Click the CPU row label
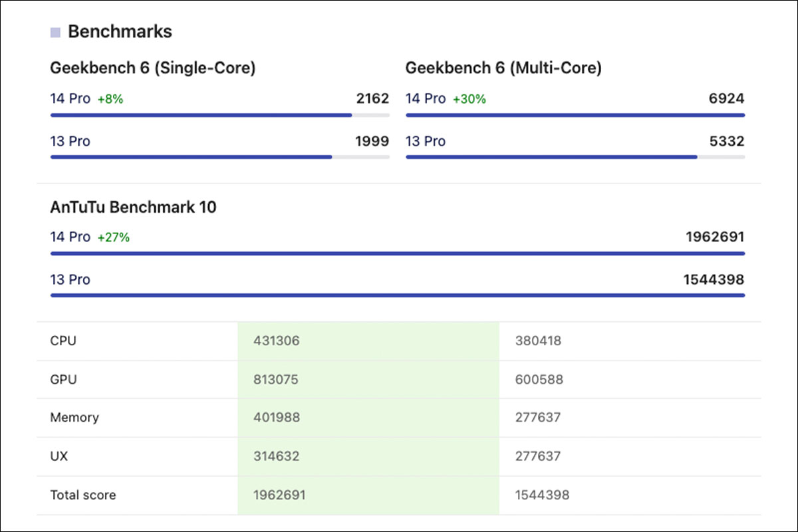Viewport: 798px width, 532px height. coord(63,341)
